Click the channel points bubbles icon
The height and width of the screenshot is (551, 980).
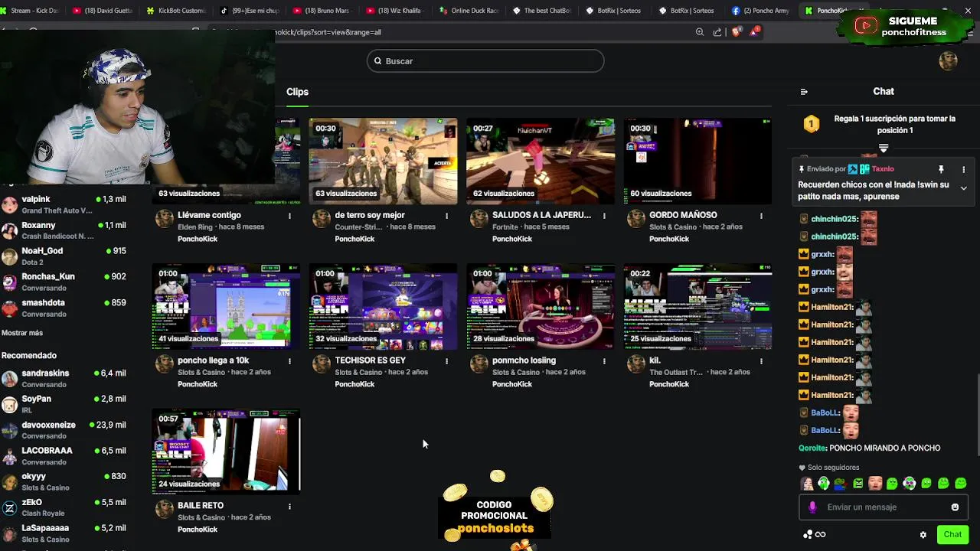(807, 535)
